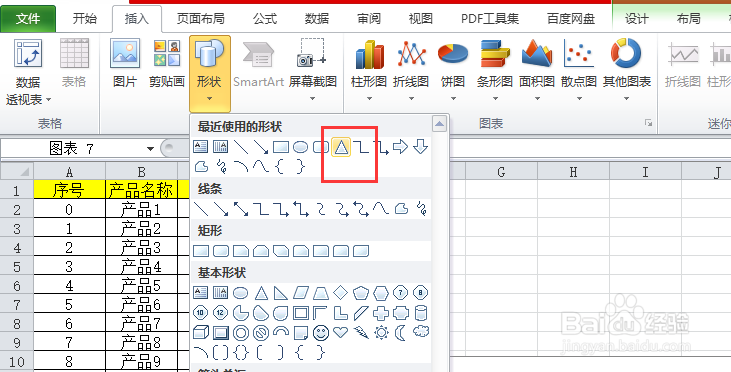Select the no symbol shape
The height and width of the screenshot is (372, 731).
[x=261, y=333]
